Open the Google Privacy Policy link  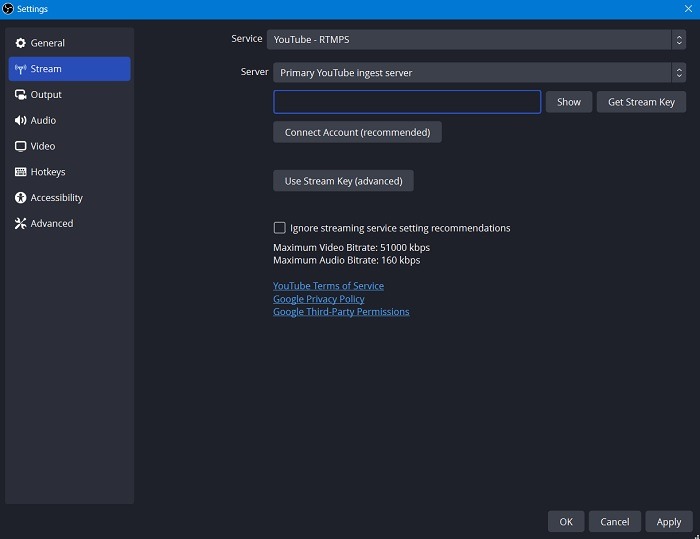[x=319, y=299]
